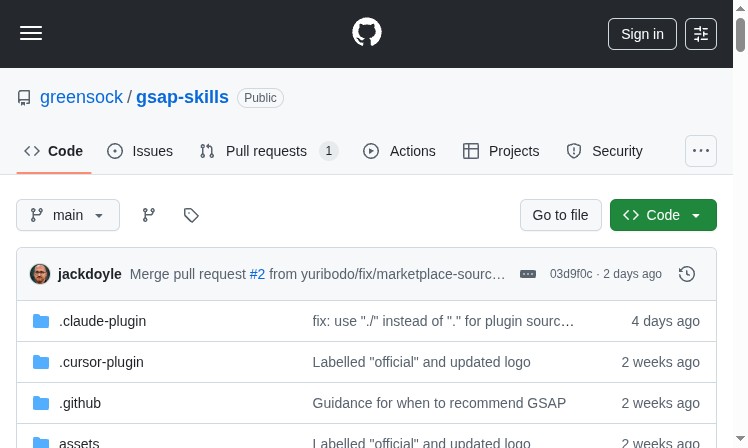Open commit 'fix: use "./" instead of' message

tap(443, 321)
